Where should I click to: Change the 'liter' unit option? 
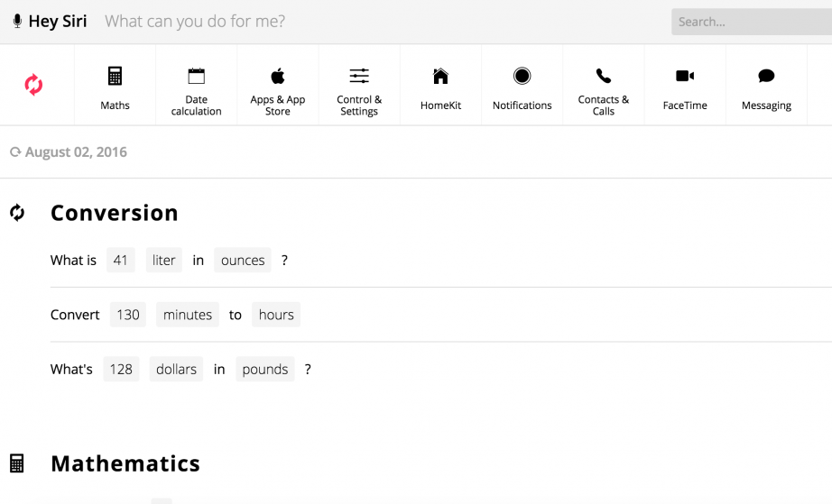pyautogui.click(x=164, y=261)
